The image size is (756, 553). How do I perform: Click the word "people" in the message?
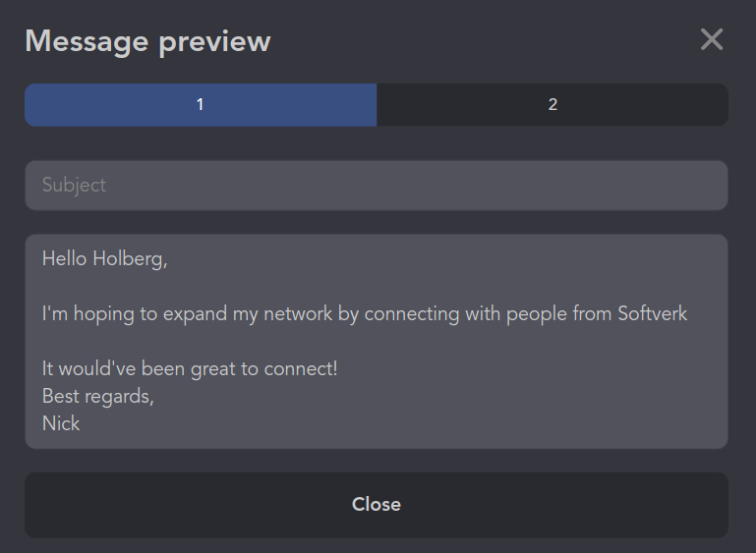pyautogui.click(x=537, y=314)
